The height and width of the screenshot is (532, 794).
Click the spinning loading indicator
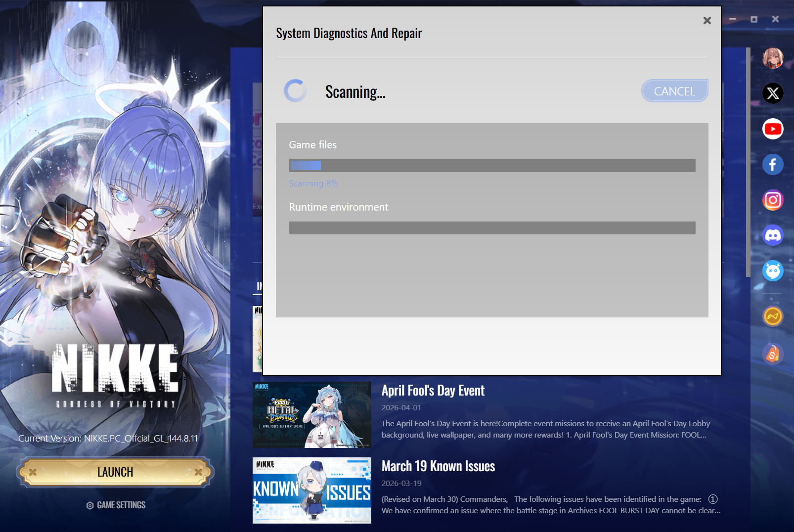pos(296,91)
